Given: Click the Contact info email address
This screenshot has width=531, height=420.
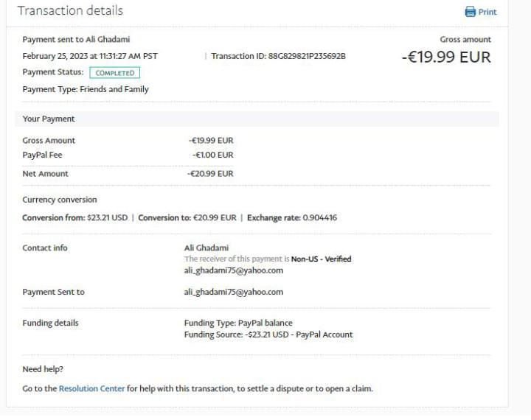Looking at the screenshot, I should 233,270.
